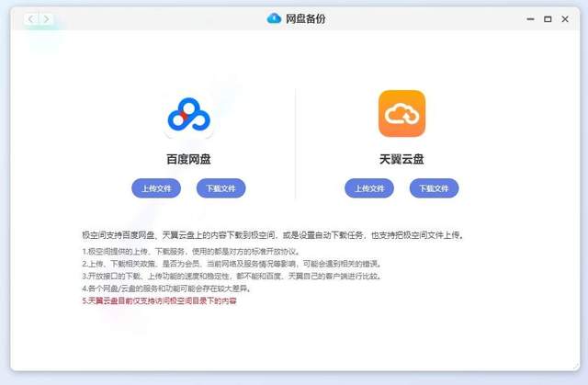Upload files to 天翼云盘
The height and width of the screenshot is (385, 588).
[369, 188]
